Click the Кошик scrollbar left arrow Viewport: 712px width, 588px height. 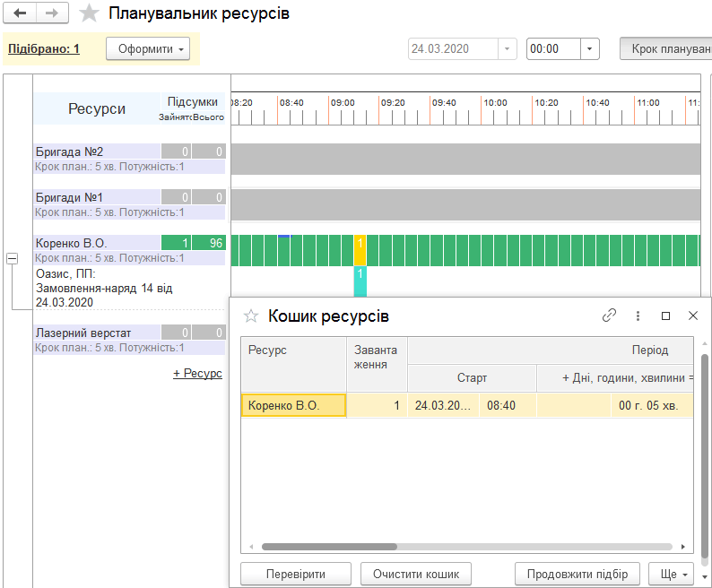pyautogui.click(x=252, y=547)
